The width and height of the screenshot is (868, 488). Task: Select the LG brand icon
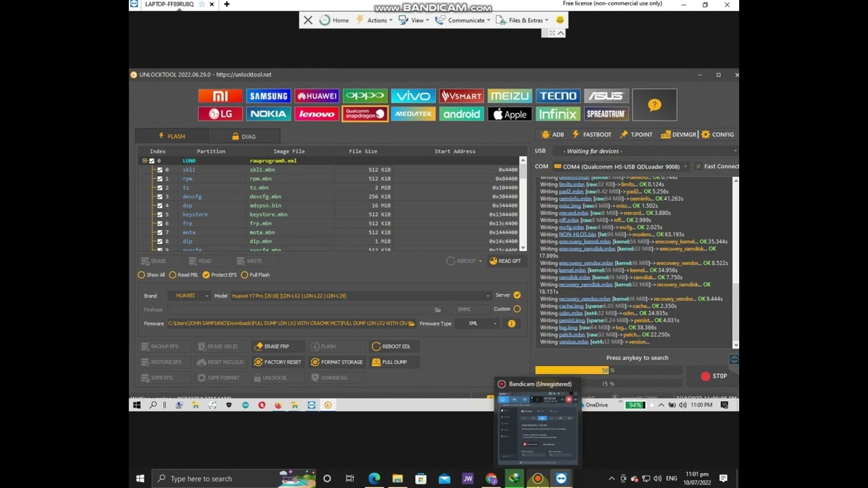pos(220,114)
